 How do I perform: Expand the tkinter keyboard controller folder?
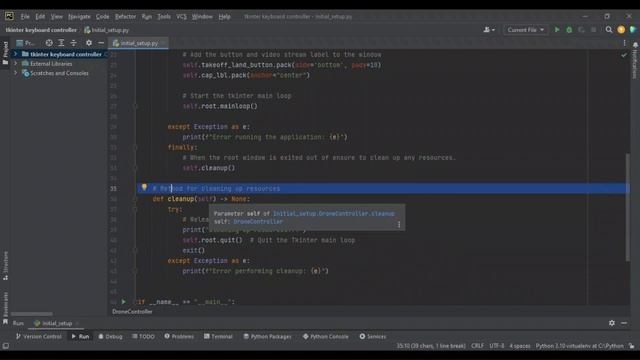click(x=16, y=54)
